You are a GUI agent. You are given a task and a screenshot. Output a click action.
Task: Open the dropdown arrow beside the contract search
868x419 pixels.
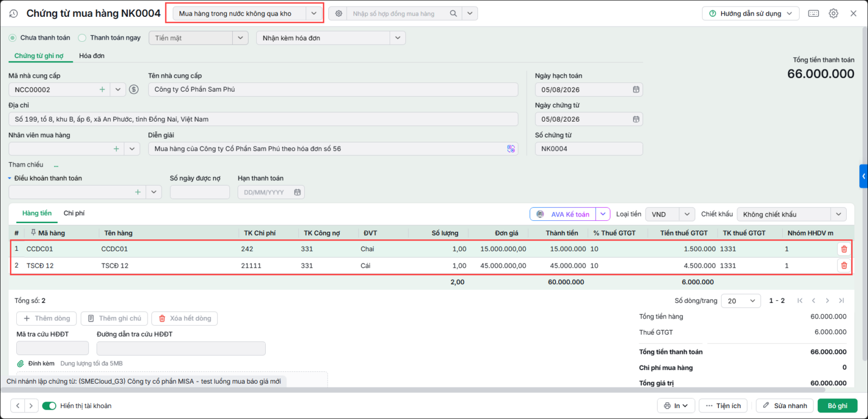(x=470, y=14)
